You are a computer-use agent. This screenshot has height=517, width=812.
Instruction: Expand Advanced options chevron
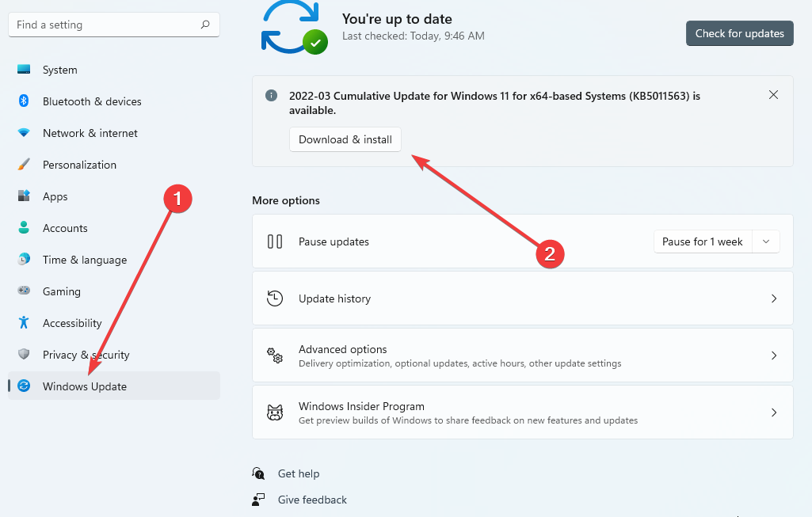pyautogui.click(x=774, y=355)
